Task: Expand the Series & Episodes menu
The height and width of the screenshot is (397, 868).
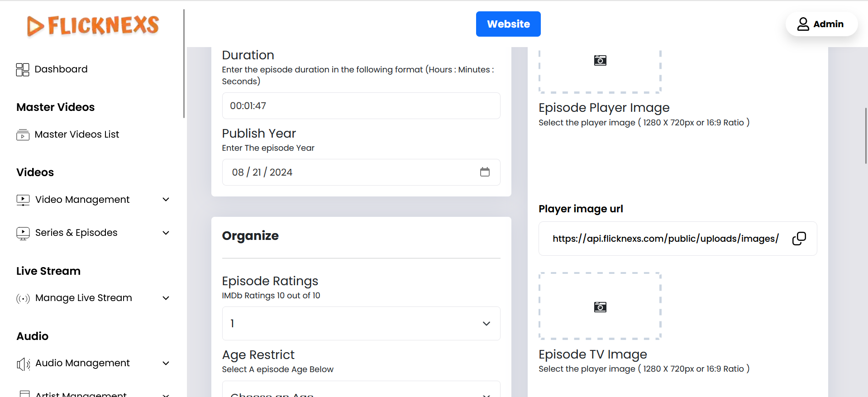Action: pos(166,233)
